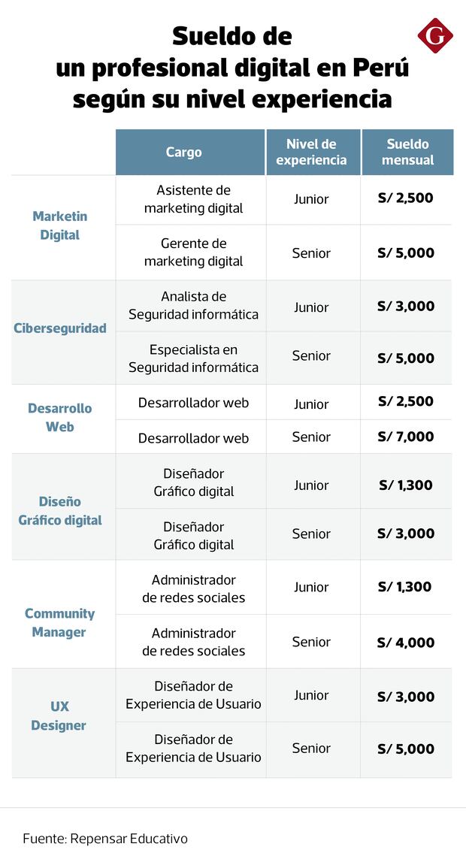The width and height of the screenshot is (466, 868).
Task: Select the Gerente de marketing digital cell
Action: tap(194, 253)
